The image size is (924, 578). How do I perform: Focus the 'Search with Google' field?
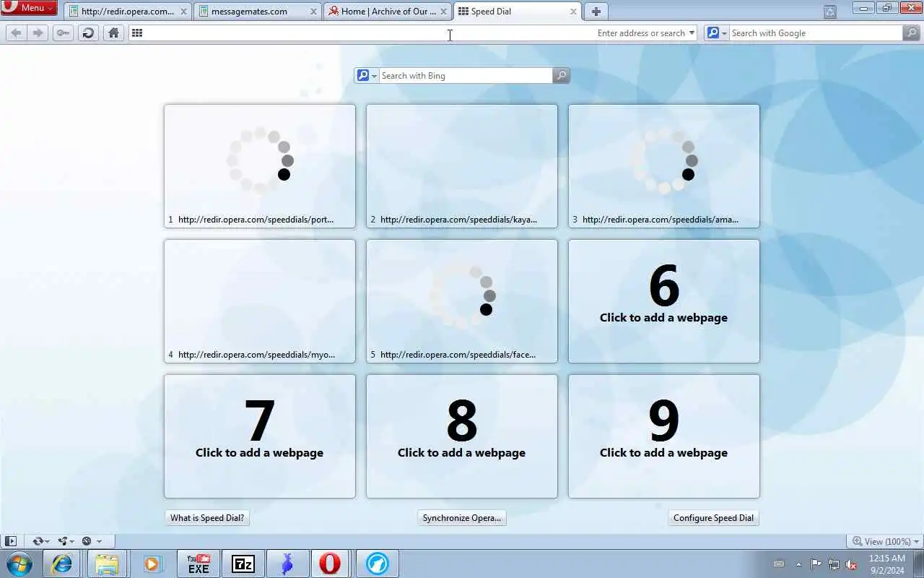[815, 33]
